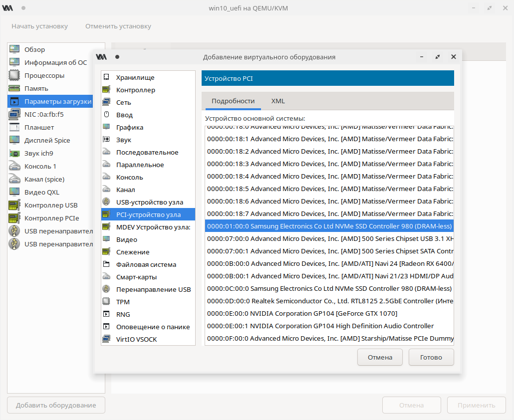514x420 pixels.
Task: Select the Оповещение о панике icon
Action: [x=106, y=326]
